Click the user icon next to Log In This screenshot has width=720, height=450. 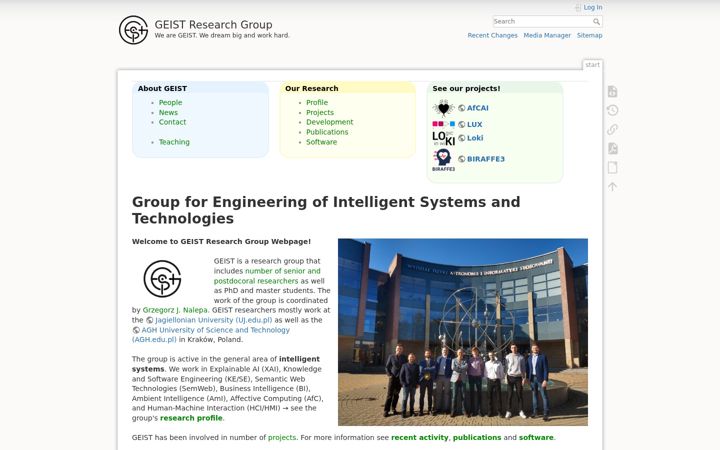point(578,8)
